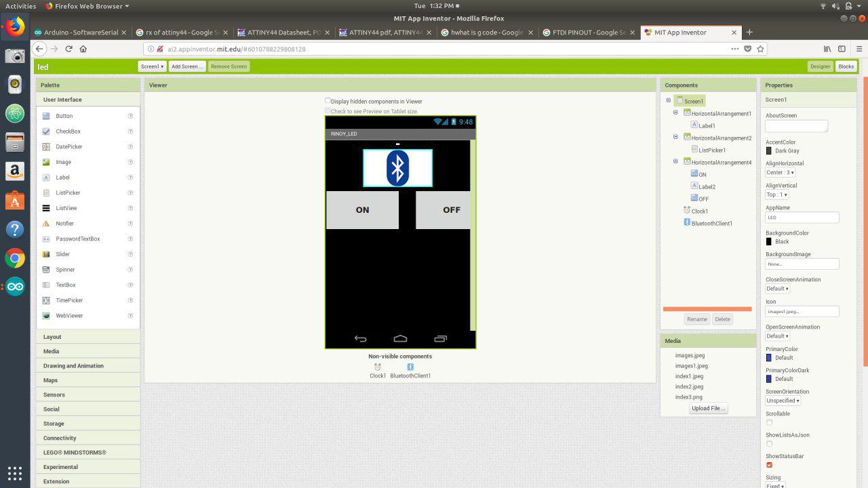Collapse the HorizontalArrangement4 node
This screenshot has width=868, height=488.
point(675,161)
